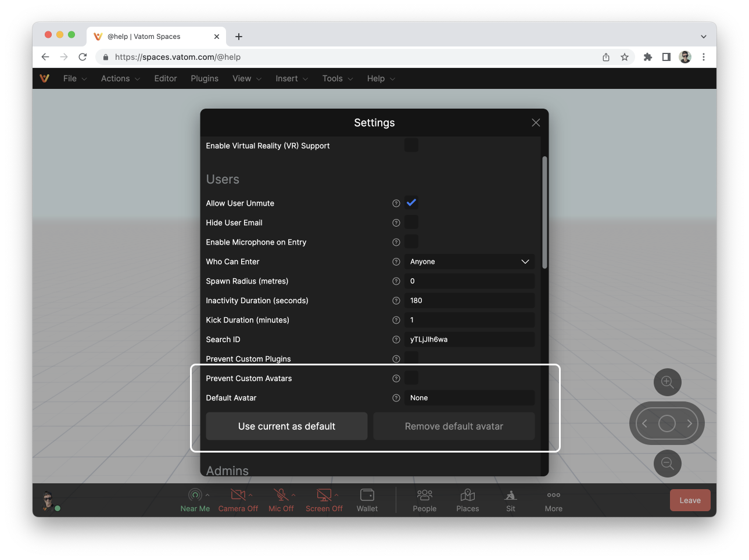The height and width of the screenshot is (560, 749).
Task: Show help for Spawn Radius
Action: (x=396, y=281)
